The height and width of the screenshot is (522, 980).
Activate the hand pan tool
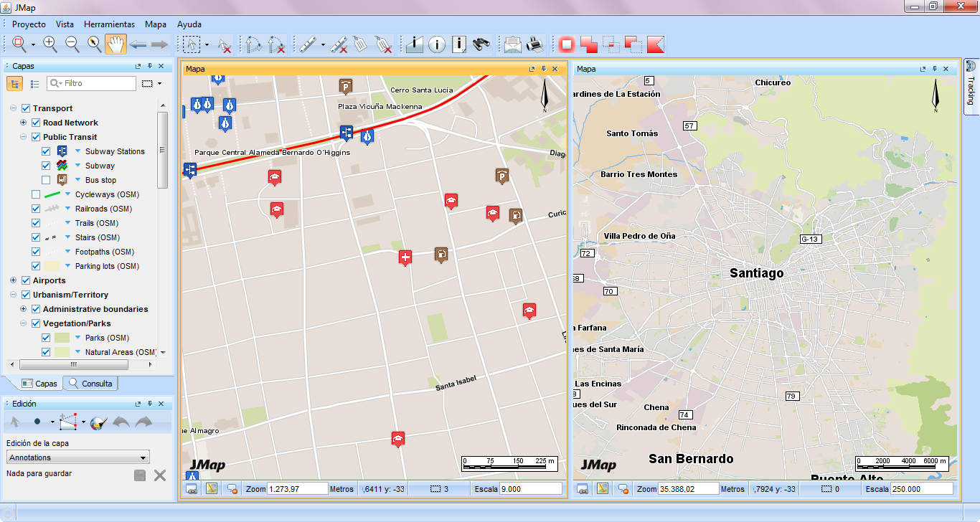click(116, 44)
